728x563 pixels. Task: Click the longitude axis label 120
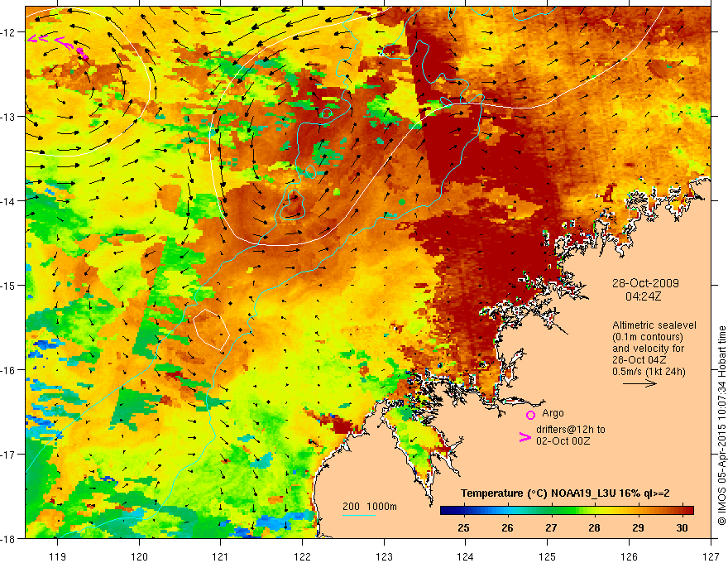(x=139, y=556)
